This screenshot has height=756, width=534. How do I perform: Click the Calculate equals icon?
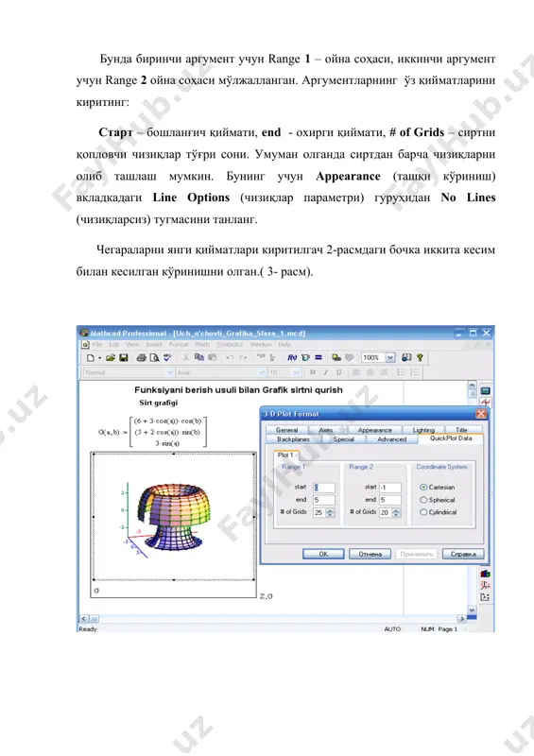[x=319, y=357]
